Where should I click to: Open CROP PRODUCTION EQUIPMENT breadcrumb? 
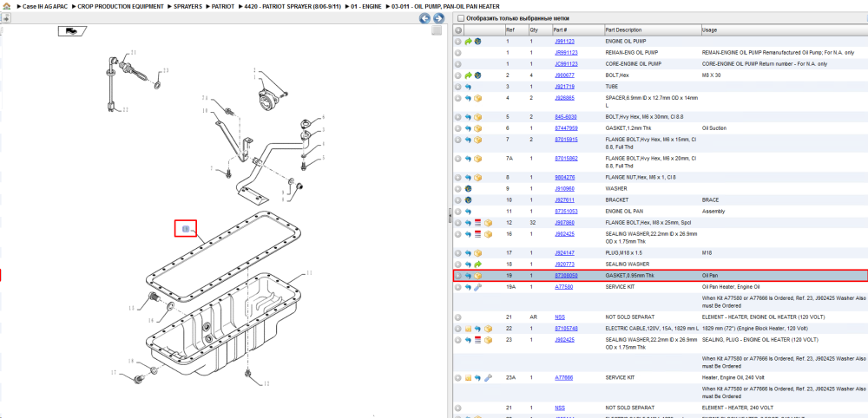[x=121, y=6]
